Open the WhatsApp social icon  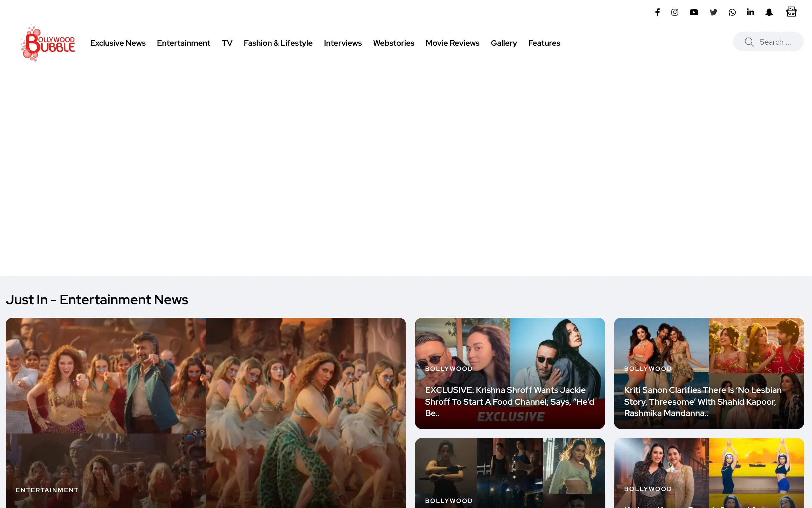coord(732,12)
